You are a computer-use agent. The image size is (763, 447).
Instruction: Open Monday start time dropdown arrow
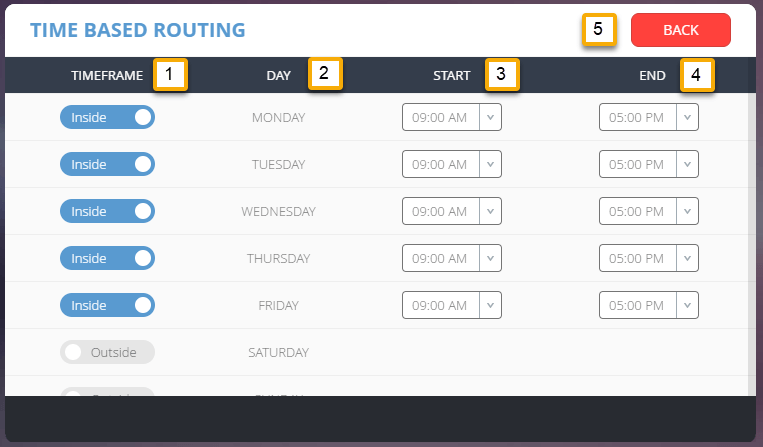tap(490, 117)
